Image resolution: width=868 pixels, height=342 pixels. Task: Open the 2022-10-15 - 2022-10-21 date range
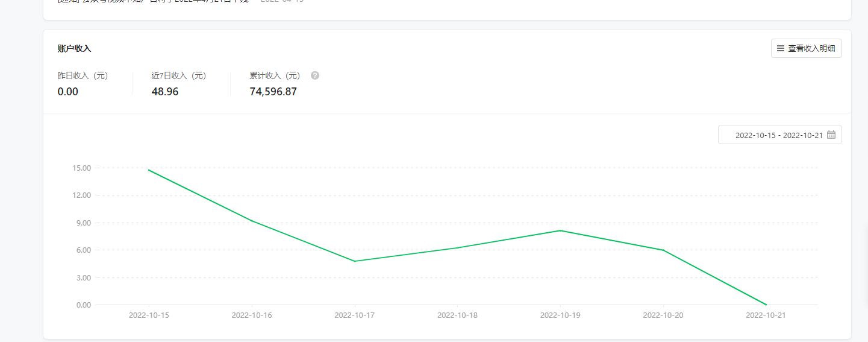(x=779, y=135)
